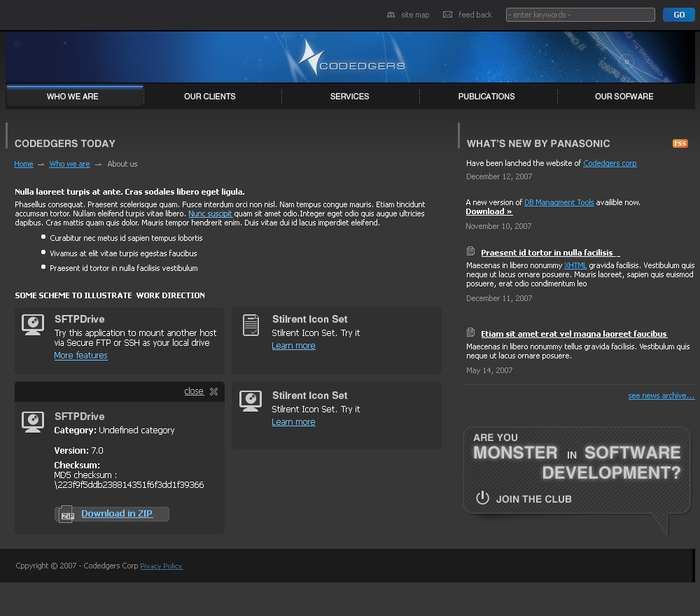Click the document icon on Stilrent Icon Set card
This screenshot has width=700, height=616.
click(251, 325)
